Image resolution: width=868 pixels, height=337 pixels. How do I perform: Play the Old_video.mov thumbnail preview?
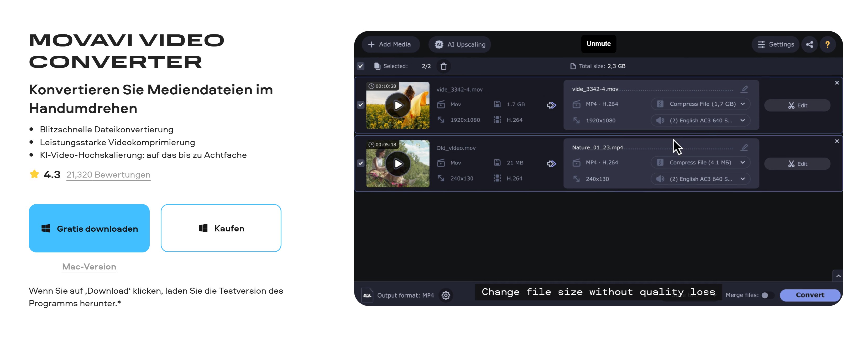click(398, 164)
